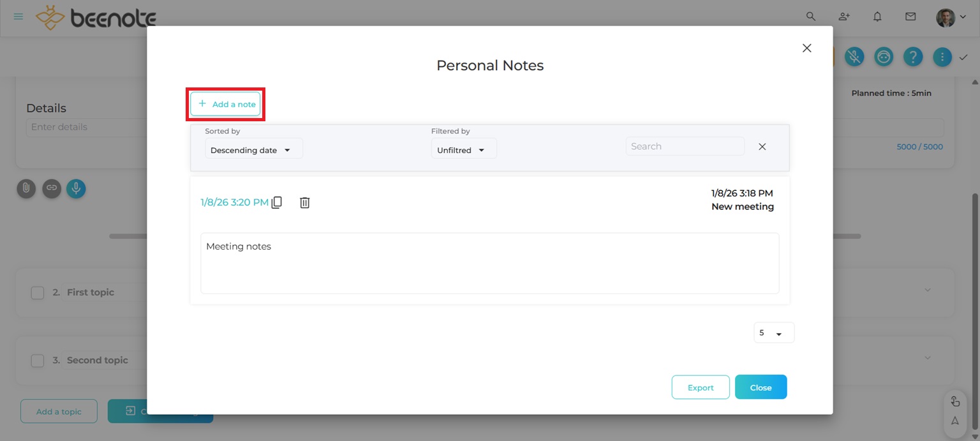The width and height of the screenshot is (980, 441).
Task: Open the search magnifier in header
Action: pyautogui.click(x=811, y=17)
